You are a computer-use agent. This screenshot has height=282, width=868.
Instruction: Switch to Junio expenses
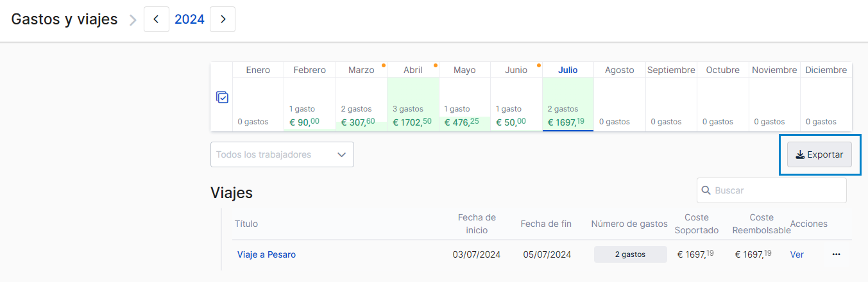tap(516, 70)
